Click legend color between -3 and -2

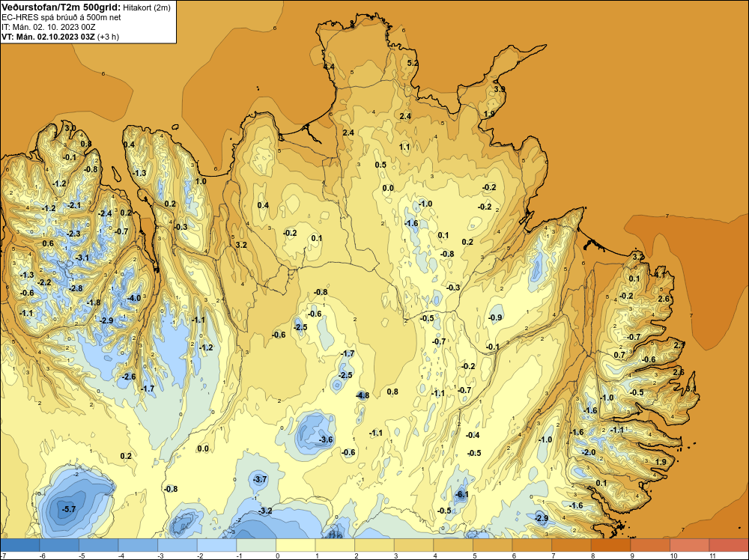point(178,545)
